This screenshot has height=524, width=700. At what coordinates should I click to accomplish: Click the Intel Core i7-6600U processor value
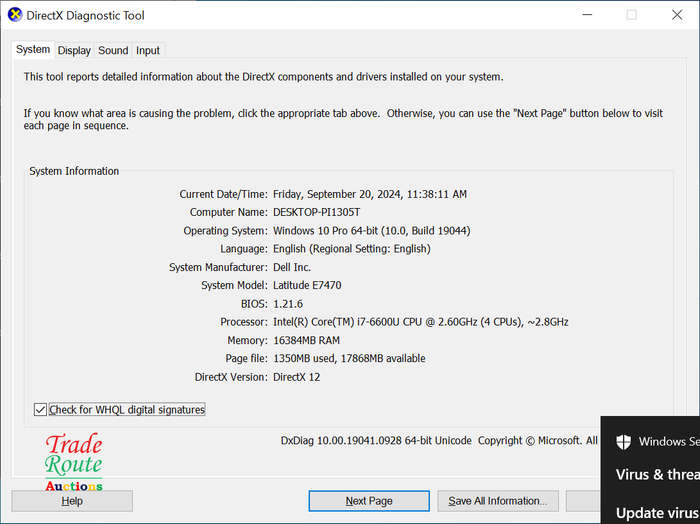[421, 322]
